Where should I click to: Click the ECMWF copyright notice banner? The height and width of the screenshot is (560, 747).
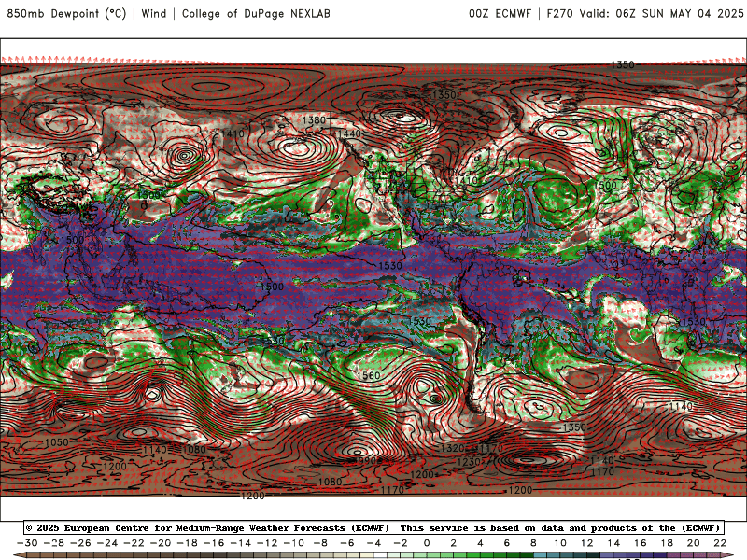373,527
